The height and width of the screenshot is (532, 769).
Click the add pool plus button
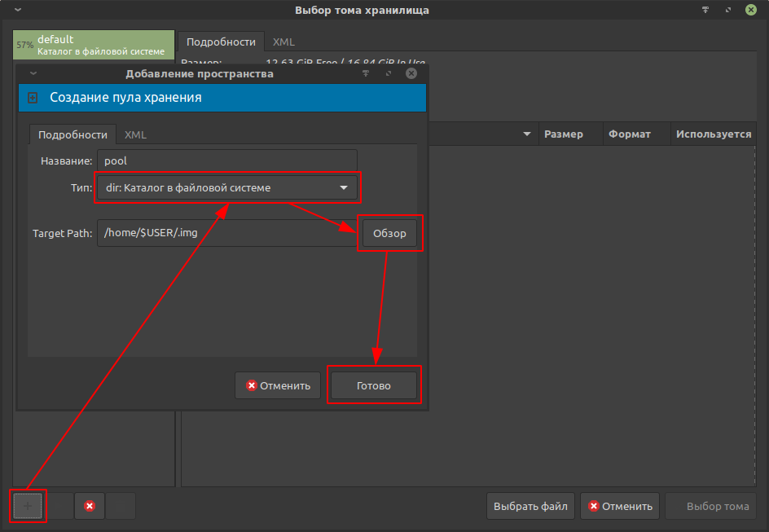[28, 506]
